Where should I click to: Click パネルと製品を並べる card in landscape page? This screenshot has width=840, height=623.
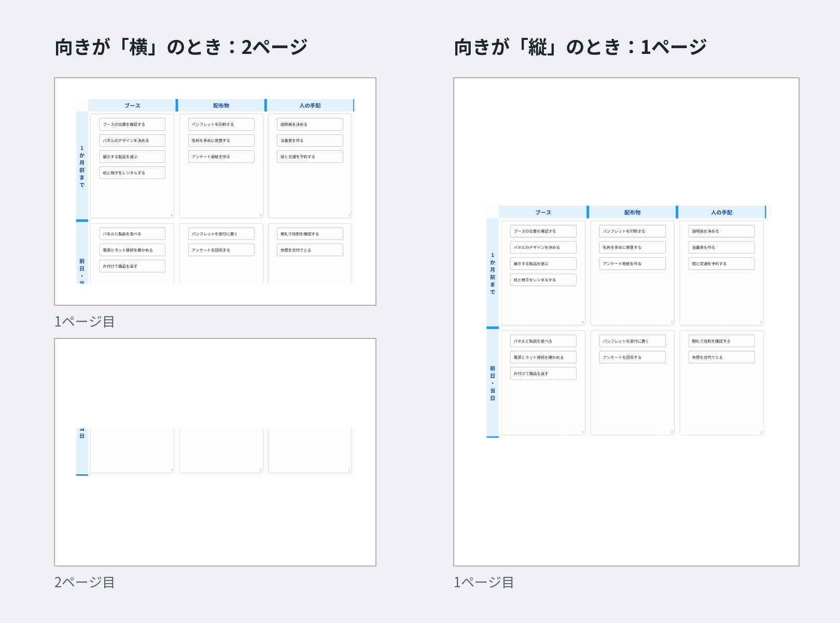(132, 234)
